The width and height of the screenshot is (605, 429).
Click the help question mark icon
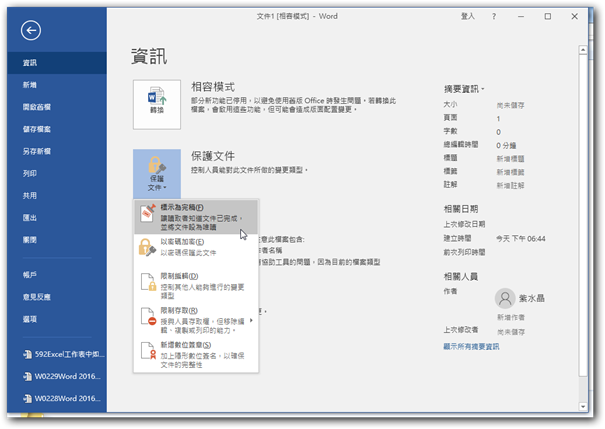pyautogui.click(x=494, y=16)
